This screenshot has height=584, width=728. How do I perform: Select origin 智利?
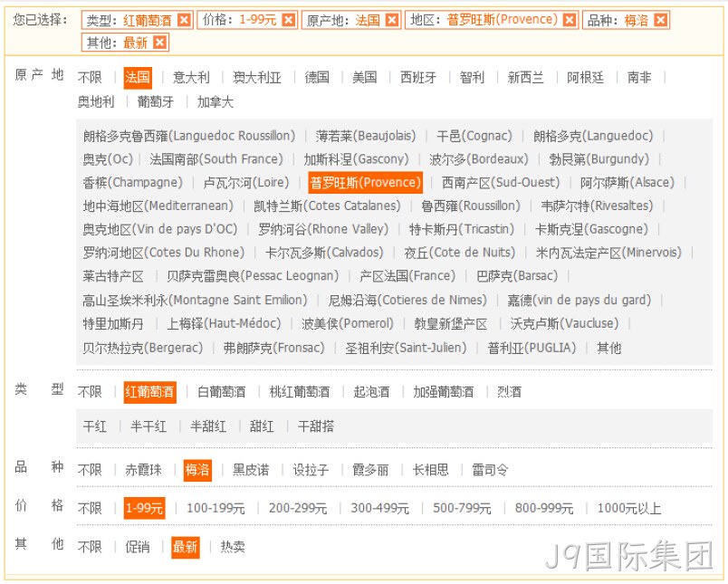click(472, 78)
